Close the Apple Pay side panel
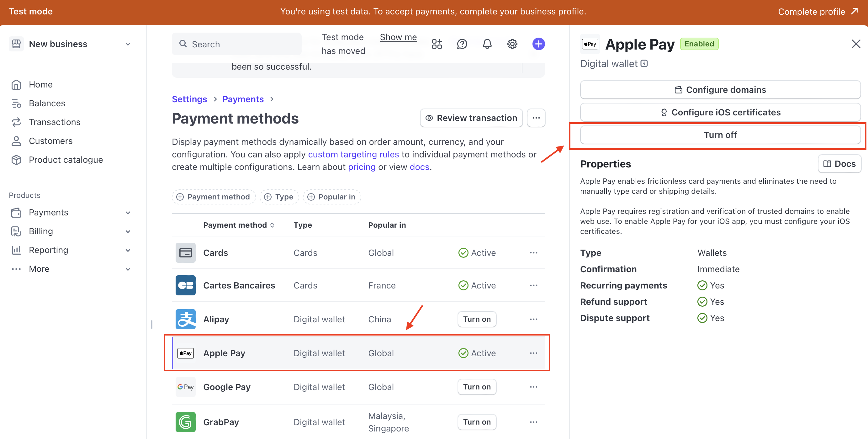Screen dimensions: 868x439 coord(855,44)
